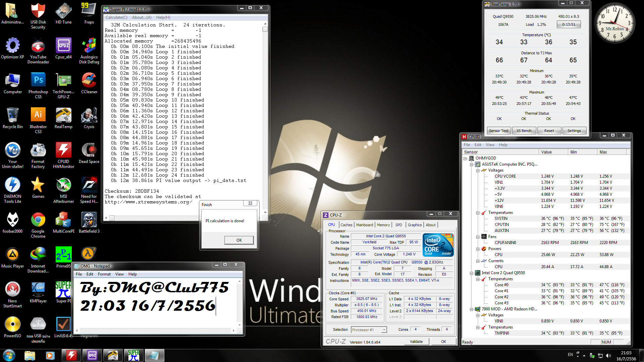Click Super PI vertical scrollbar down arrow

pyautogui.click(x=265, y=212)
